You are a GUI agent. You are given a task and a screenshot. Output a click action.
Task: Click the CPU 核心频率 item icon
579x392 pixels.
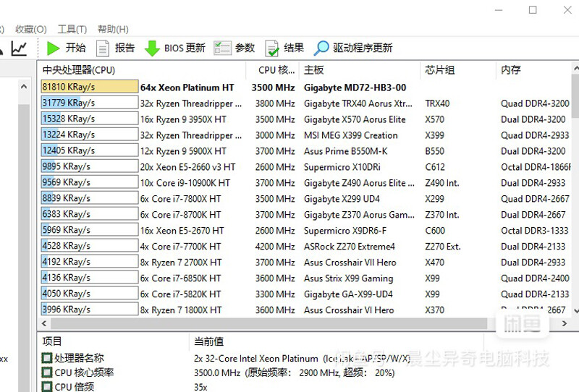(x=46, y=372)
